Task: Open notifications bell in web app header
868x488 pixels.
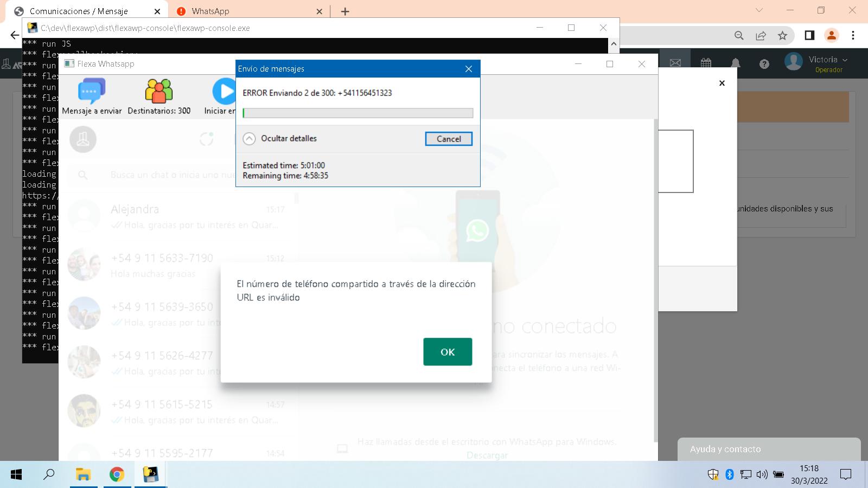Action: [735, 63]
